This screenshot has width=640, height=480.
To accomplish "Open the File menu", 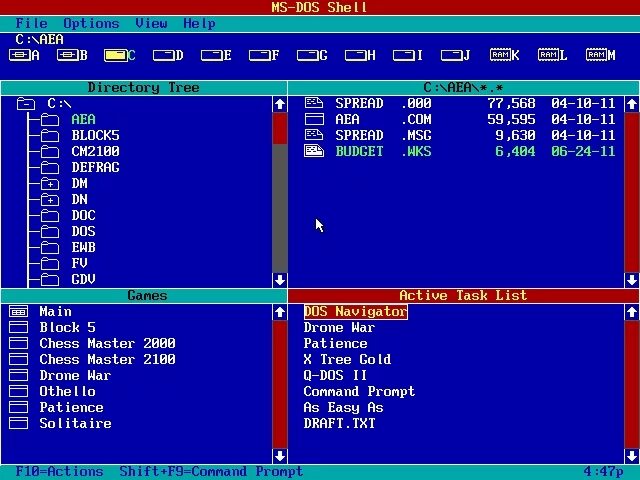I will [31, 23].
